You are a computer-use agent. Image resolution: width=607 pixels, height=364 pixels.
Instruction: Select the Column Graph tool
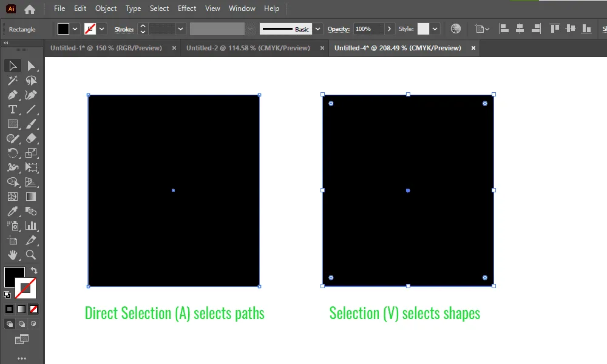31,226
